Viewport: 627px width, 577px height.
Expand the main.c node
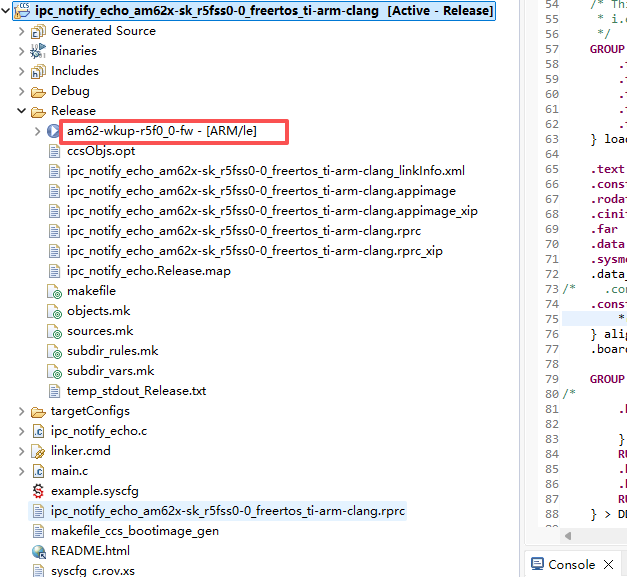[x=22, y=471]
